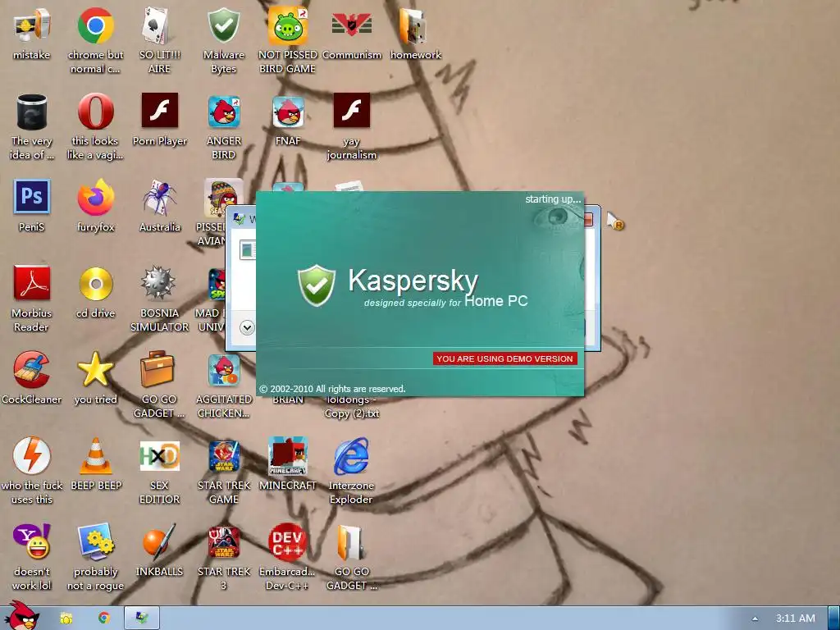The image size is (840, 630).
Task: Click the 'starting up...' status text
Action: [553, 199]
